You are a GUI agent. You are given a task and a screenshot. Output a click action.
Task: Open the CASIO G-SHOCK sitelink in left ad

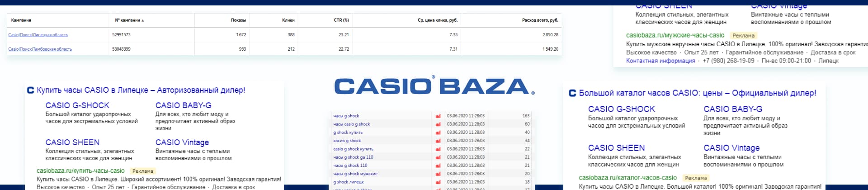(77, 105)
